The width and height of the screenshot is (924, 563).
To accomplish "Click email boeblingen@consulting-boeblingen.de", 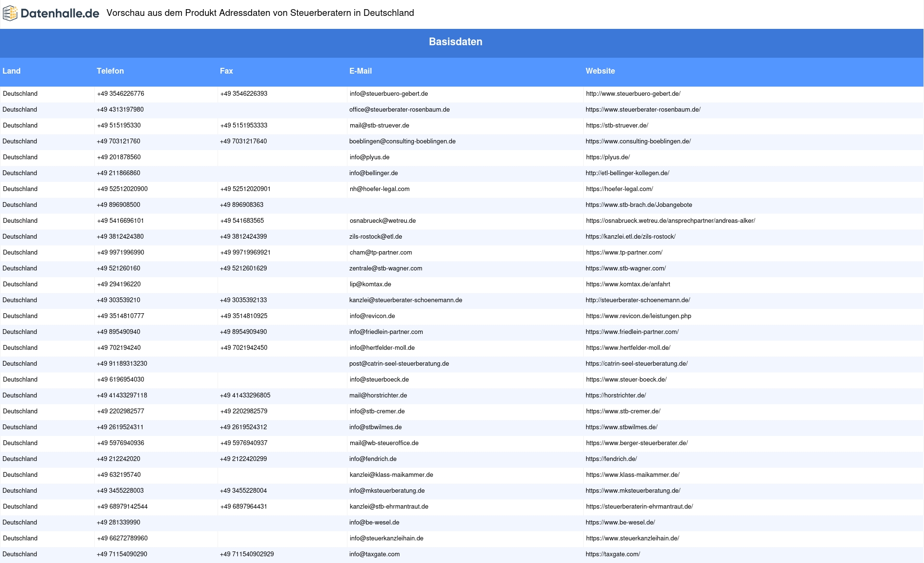I will (x=402, y=141).
